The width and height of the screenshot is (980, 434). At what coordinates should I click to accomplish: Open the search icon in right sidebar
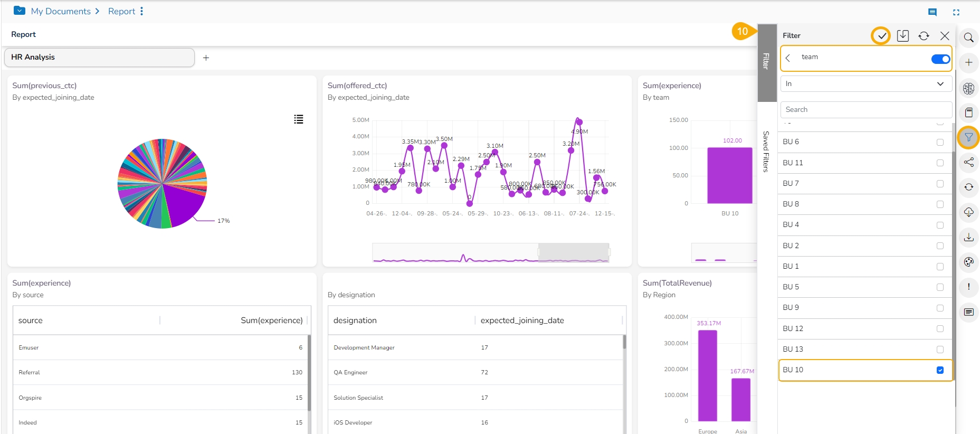tap(968, 37)
